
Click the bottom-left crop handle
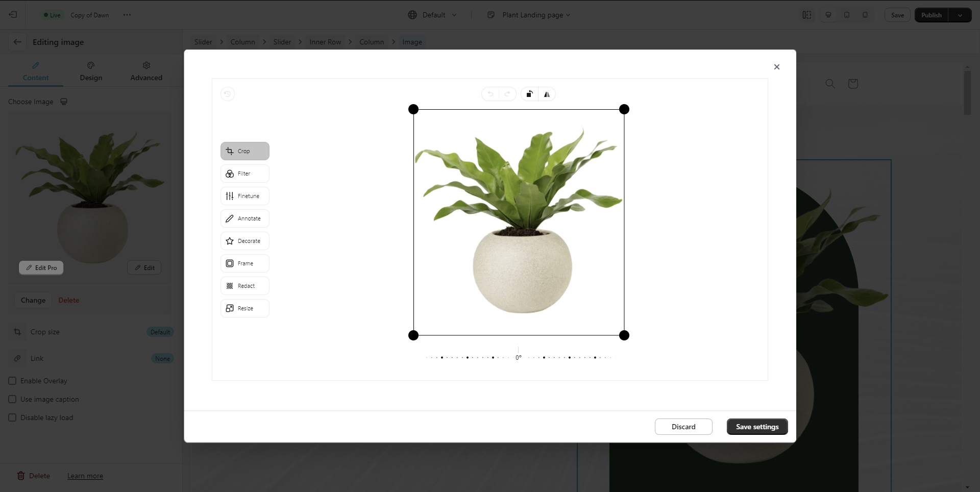(413, 335)
